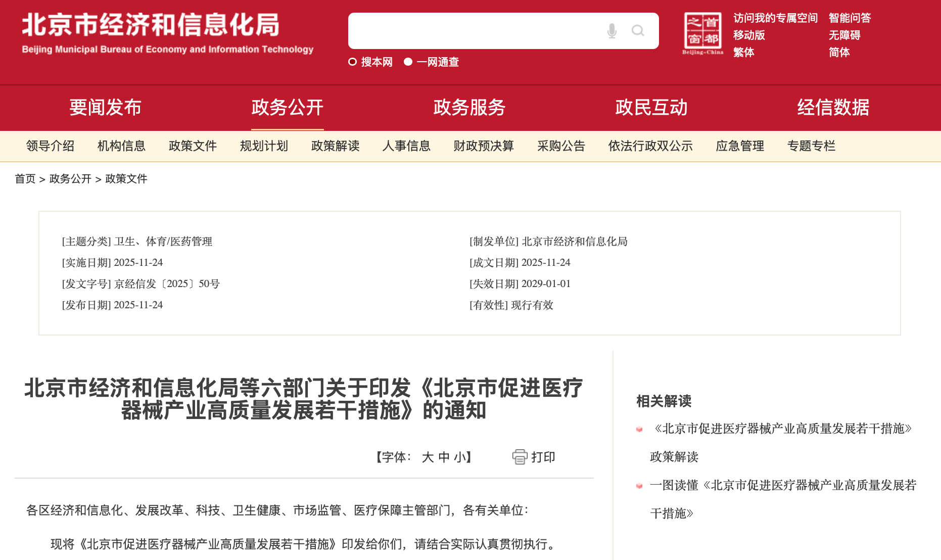The width and height of the screenshot is (941, 560).
Task: Click the red bullet before 政策解读 link
Action: click(x=639, y=429)
